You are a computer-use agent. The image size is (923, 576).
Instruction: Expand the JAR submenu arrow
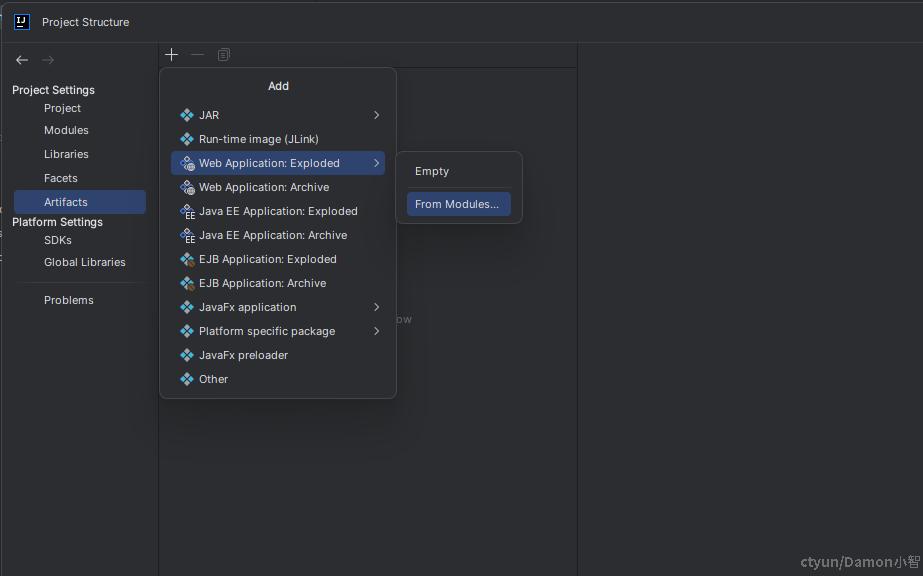(x=377, y=115)
